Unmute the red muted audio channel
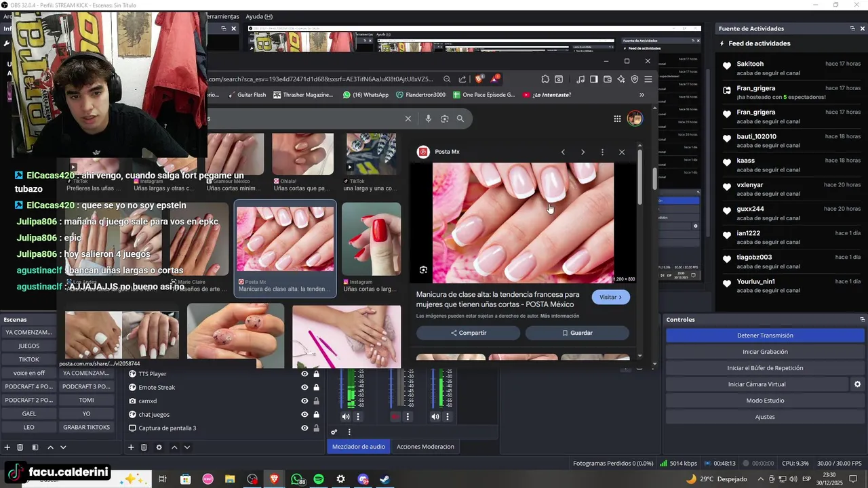The image size is (868, 488). tap(395, 417)
